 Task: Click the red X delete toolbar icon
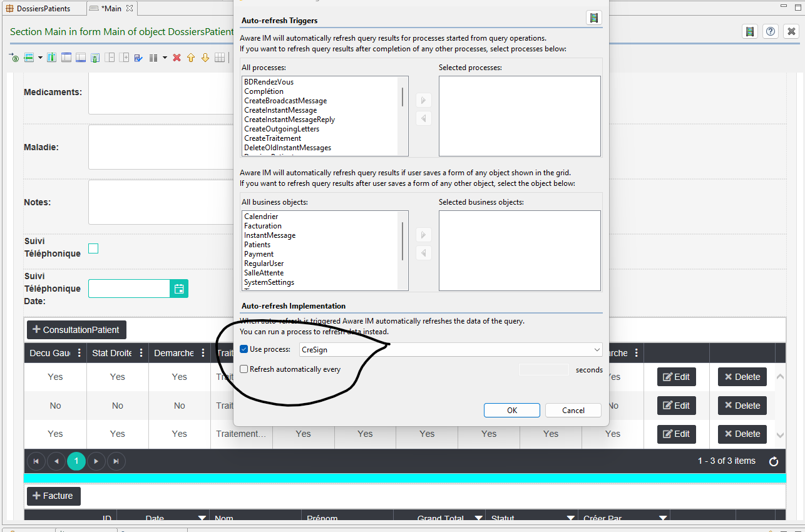177,58
